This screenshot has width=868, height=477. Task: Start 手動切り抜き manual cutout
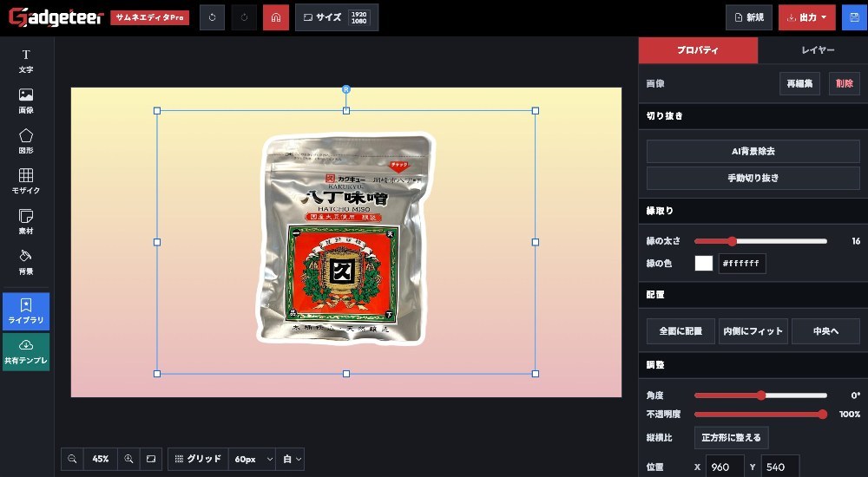pyautogui.click(x=753, y=178)
